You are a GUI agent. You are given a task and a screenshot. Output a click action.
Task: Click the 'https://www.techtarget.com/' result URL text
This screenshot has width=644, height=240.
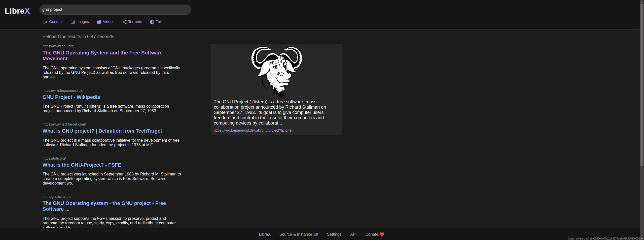click(x=64, y=124)
